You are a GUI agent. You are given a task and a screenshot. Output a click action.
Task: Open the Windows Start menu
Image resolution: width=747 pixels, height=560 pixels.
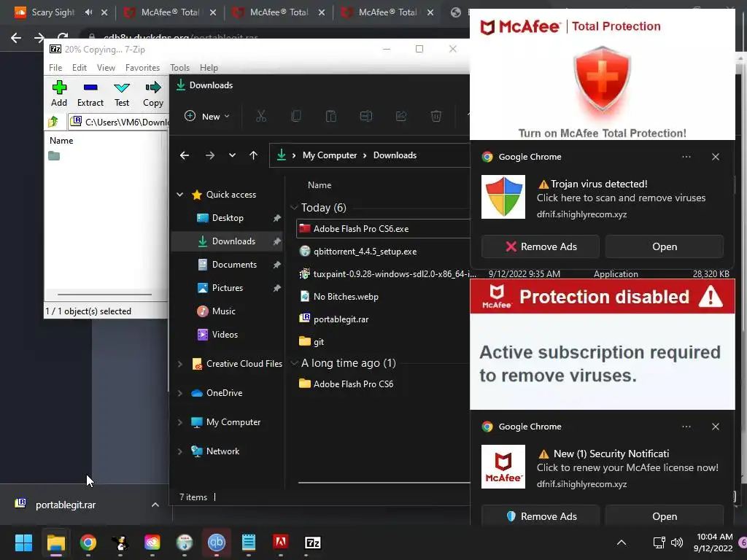point(23,542)
